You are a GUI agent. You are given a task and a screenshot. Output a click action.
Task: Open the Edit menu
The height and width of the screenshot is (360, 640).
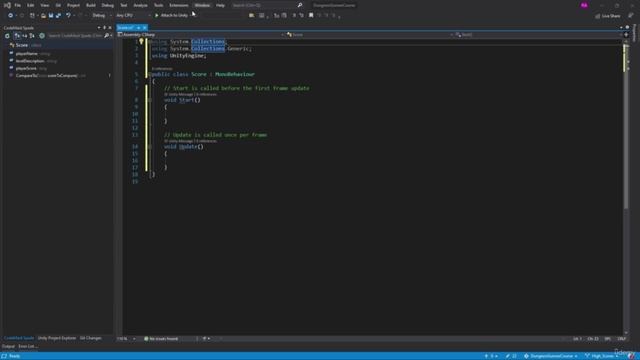[x=31, y=5]
